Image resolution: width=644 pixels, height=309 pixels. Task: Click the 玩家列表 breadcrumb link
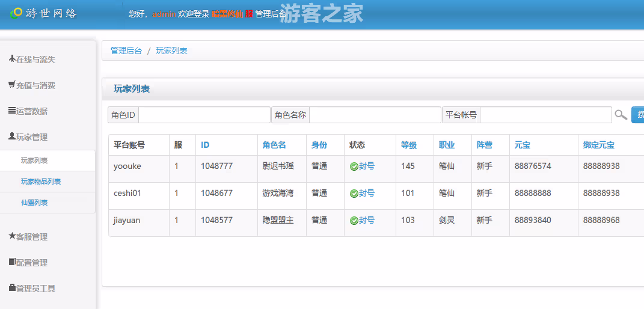pos(172,51)
